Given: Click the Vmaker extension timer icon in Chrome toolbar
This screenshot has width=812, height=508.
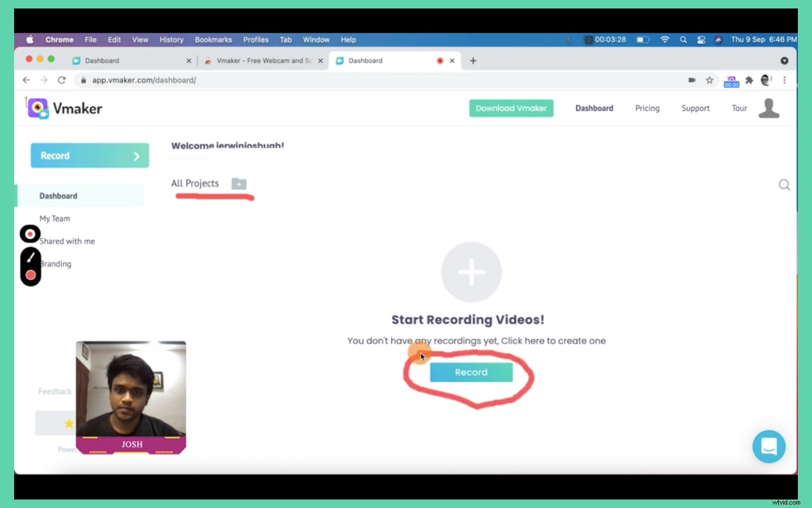Looking at the screenshot, I should coord(731,80).
